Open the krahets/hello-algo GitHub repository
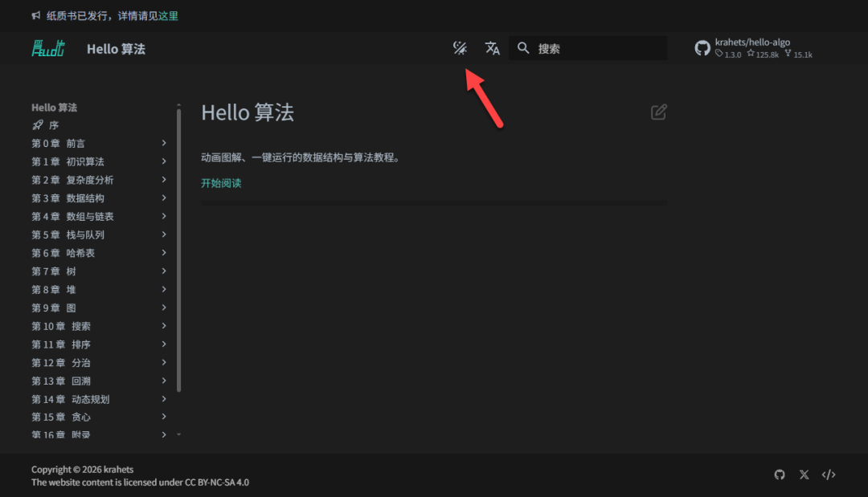Screen dimensions: 868x497 (x=753, y=48)
